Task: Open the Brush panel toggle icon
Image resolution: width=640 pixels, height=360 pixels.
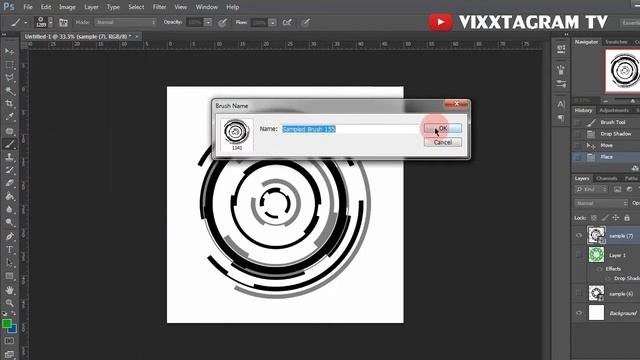Action: pyautogui.click(x=63, y=22)
